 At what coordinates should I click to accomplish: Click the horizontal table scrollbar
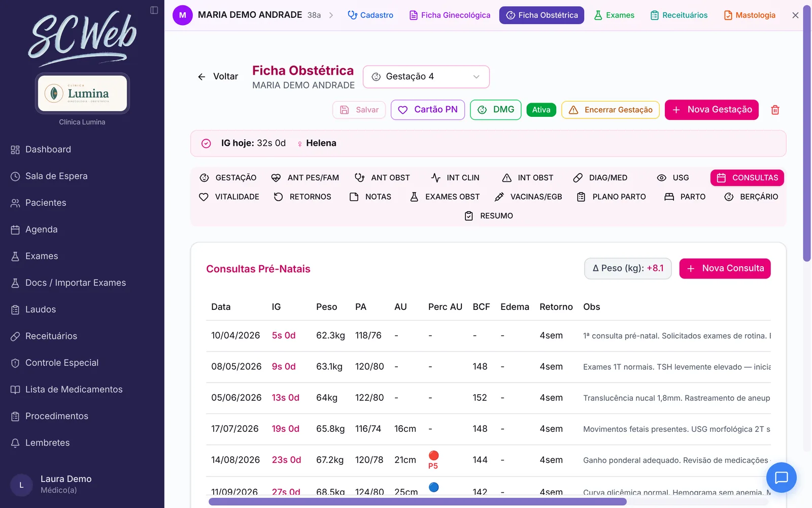(x=418, y=502)
